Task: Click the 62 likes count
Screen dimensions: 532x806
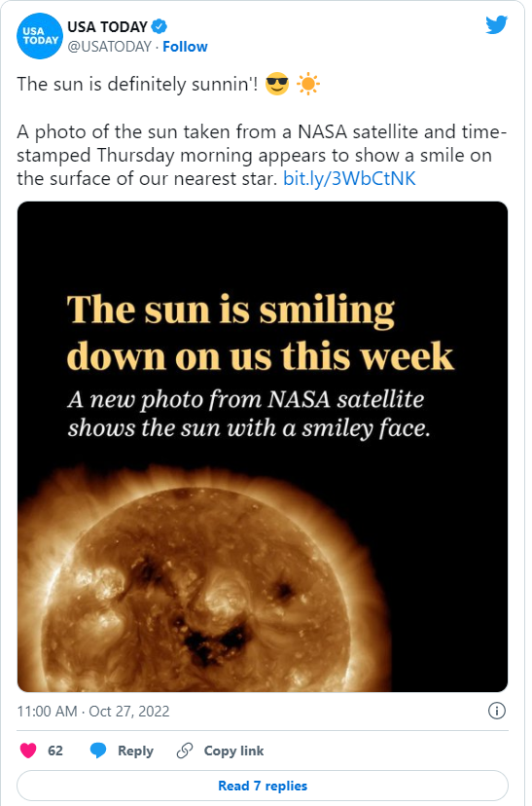Action: point(54,751)
